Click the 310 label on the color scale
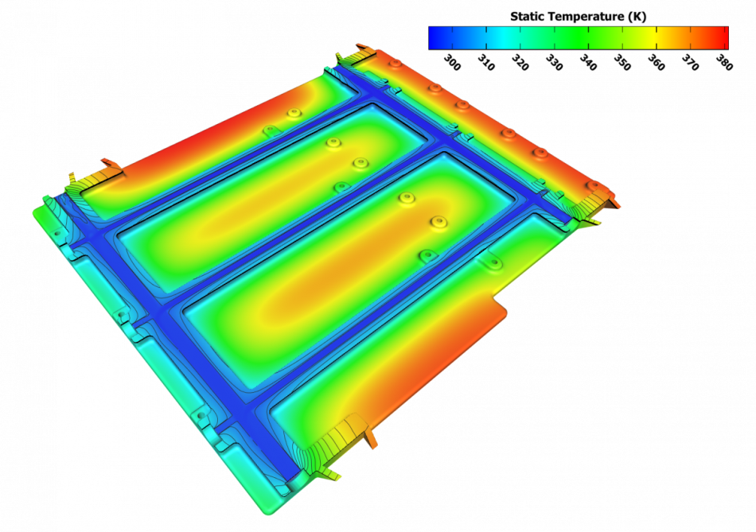 [x=486, y=63]
